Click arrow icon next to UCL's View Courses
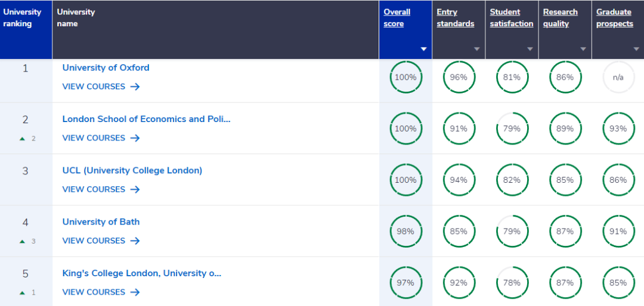 tap(135, 189)
